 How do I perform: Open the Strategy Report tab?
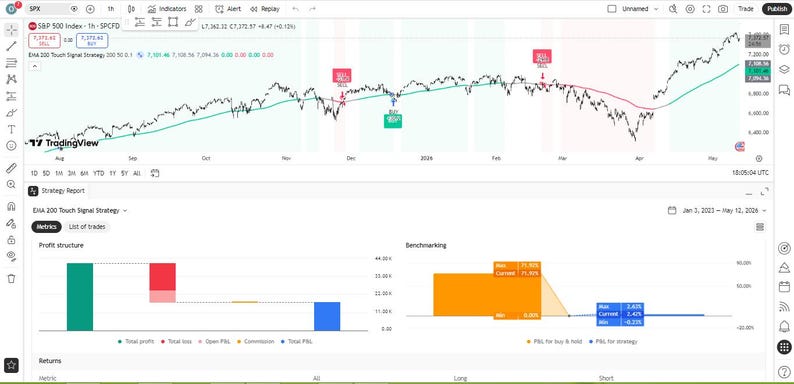pos(58,191)
